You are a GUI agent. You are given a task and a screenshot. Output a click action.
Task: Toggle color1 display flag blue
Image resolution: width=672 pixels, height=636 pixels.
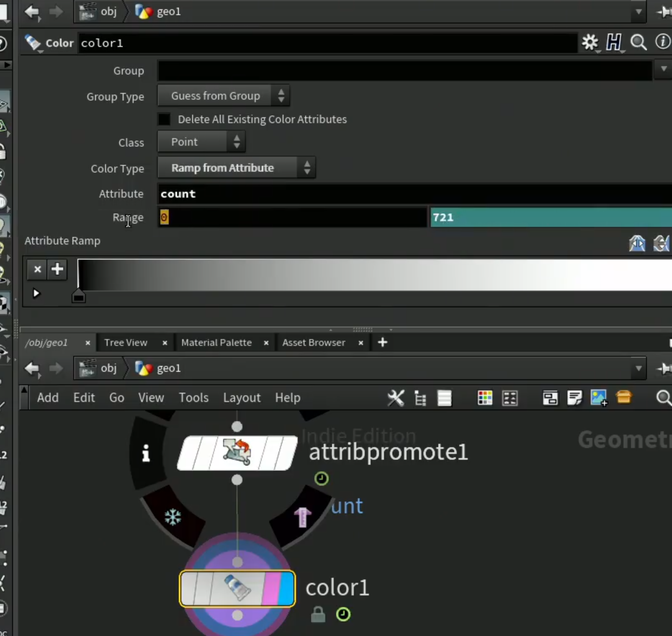tap(287, 589)
